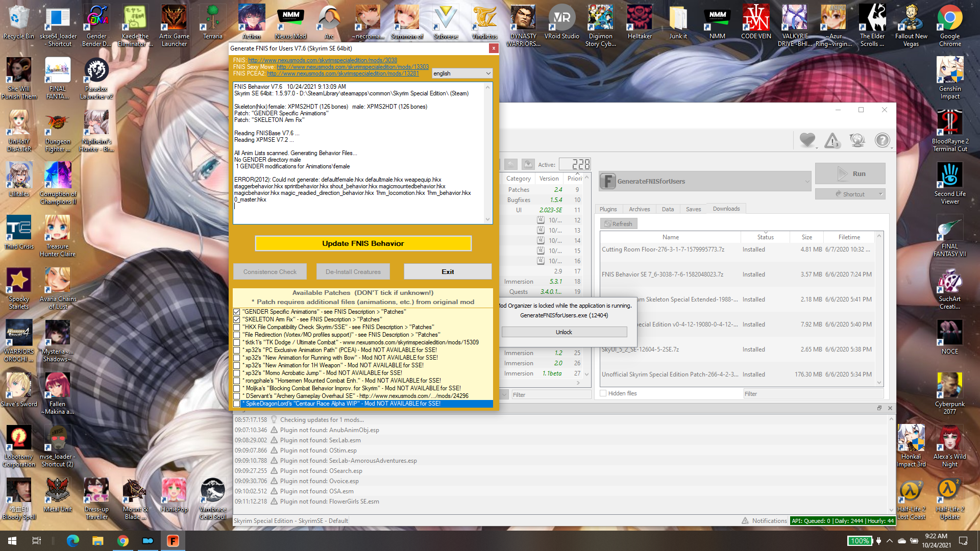Open the CODE VEIN desktop shortcut
The width and height of the screenshot is (980, 551).
(756, 23)
